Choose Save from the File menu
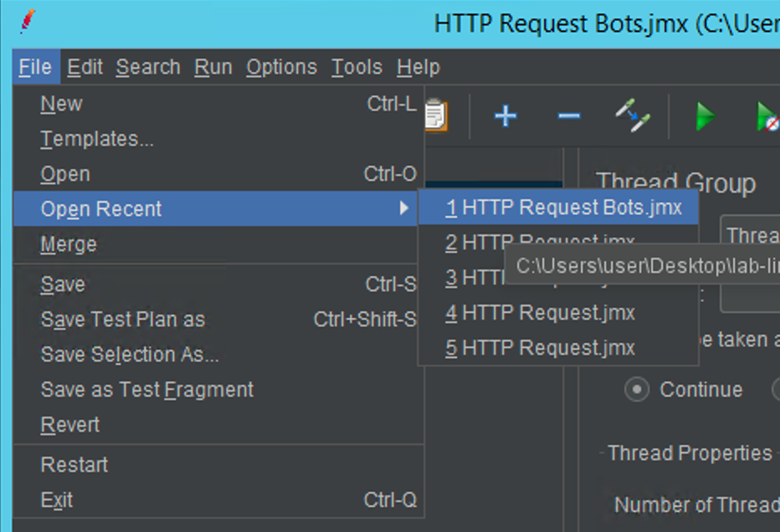 (x=219, y=284)
